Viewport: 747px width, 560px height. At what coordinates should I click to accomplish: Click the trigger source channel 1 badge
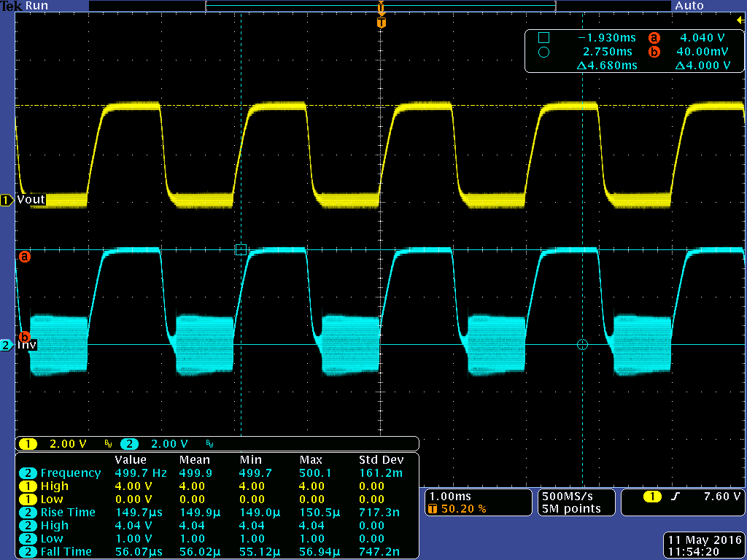point(652,497)
